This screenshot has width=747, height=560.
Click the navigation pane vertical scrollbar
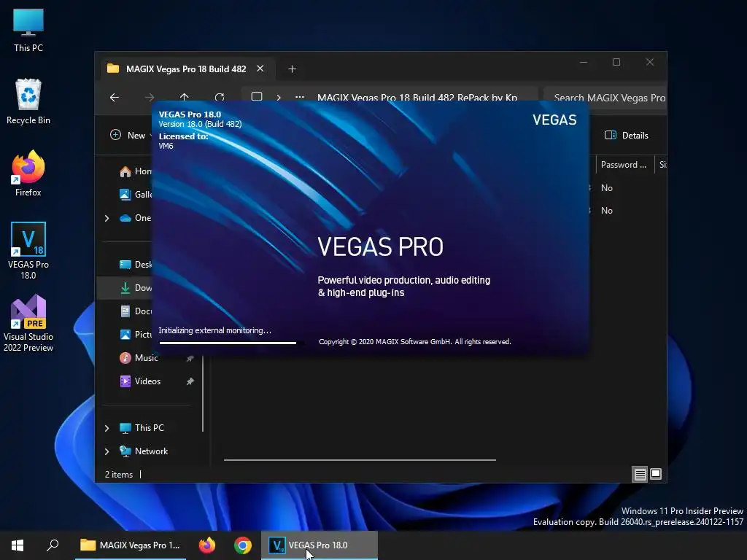203,393
